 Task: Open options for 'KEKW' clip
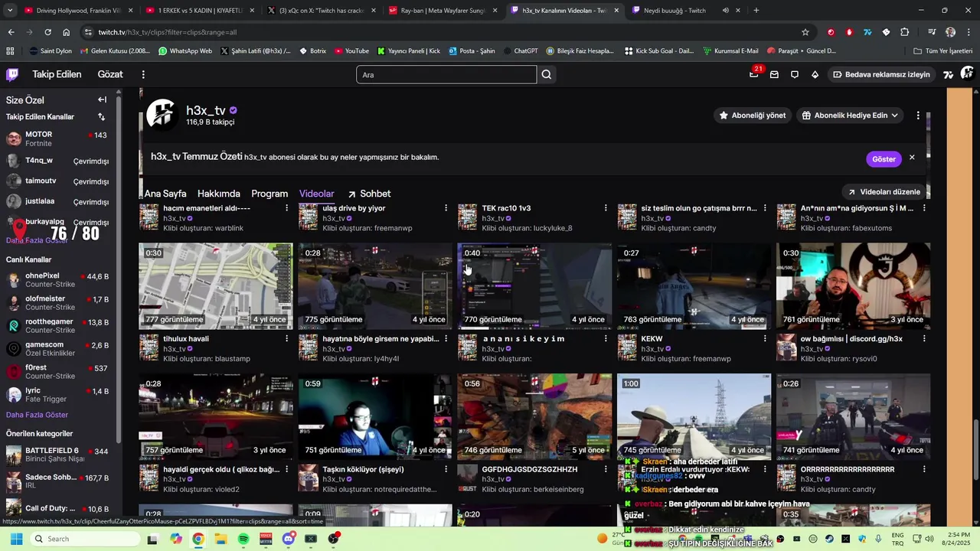click(x=765, y=338)
